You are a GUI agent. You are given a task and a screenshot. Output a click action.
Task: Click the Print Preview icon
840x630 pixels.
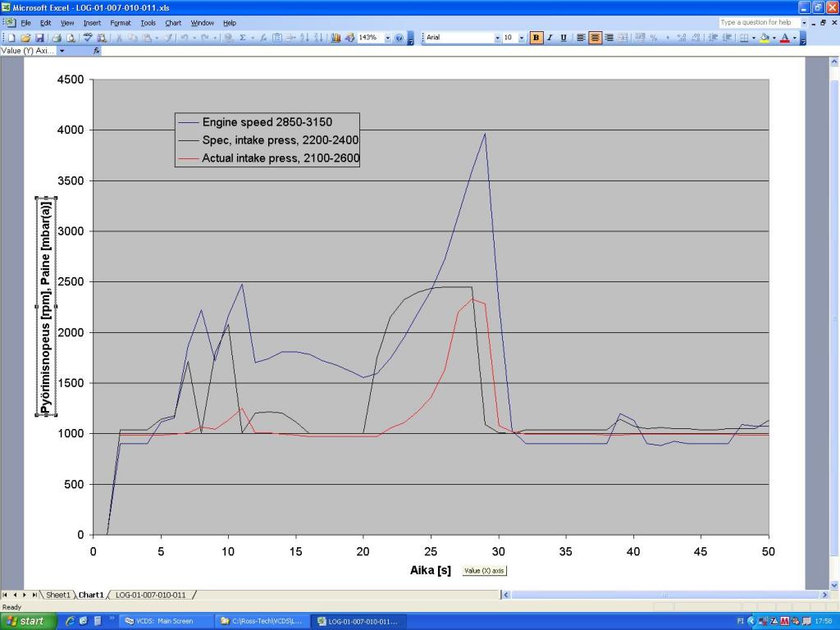click(x=71, y=38)
